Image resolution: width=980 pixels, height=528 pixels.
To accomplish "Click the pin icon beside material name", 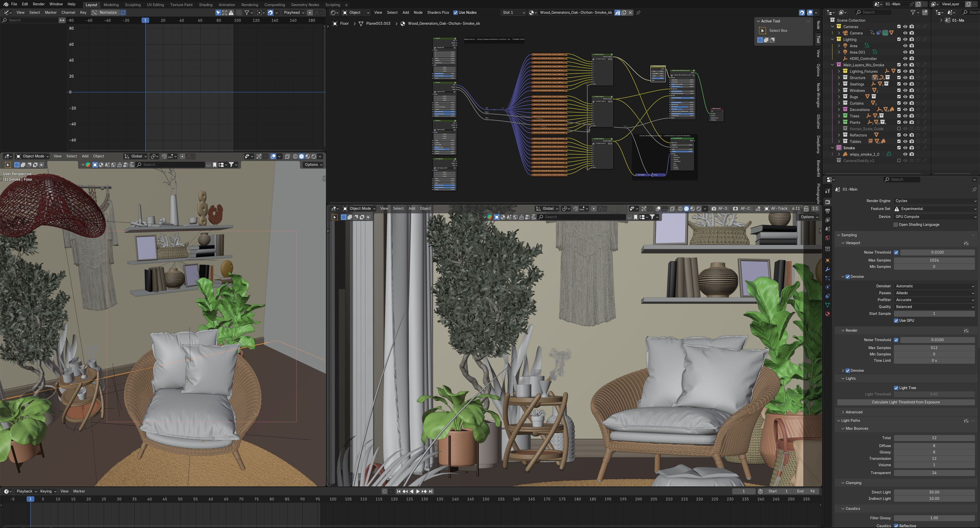I will (638, 13).
